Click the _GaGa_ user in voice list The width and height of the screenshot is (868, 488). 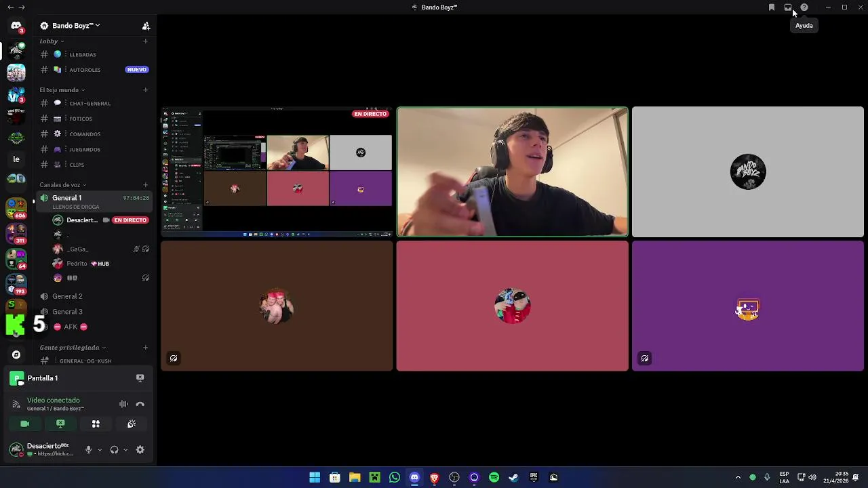pyautogui.click(x=100, y=249)
